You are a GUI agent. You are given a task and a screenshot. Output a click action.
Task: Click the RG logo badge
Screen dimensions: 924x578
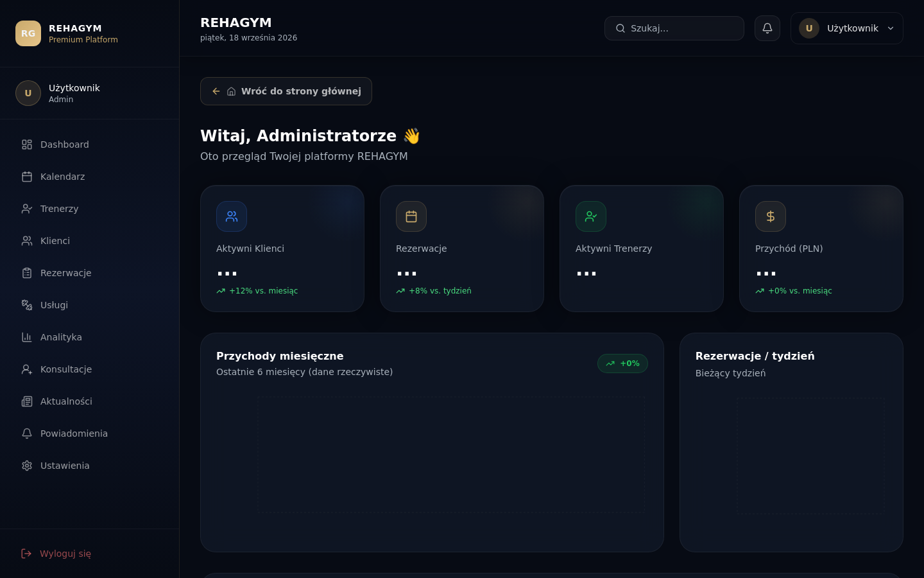pyautogui.click(x=28, y=33)
